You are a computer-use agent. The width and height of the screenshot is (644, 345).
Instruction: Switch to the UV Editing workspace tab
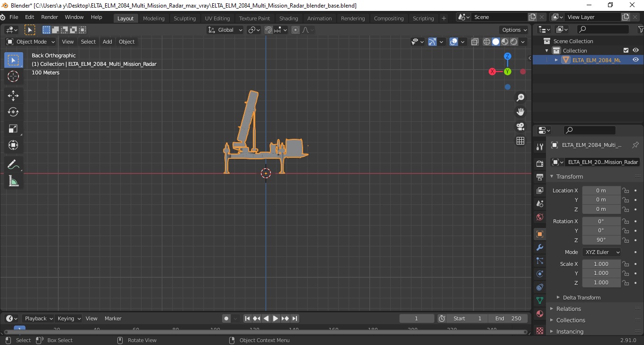217,18
